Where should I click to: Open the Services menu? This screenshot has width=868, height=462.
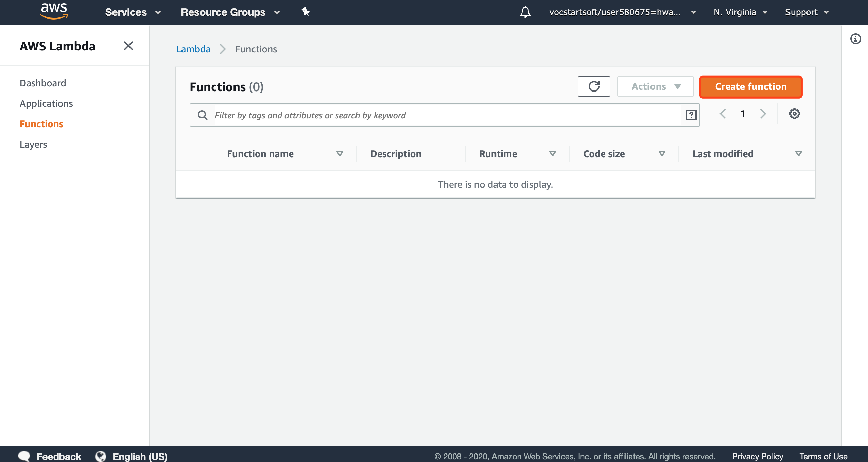[133, 12]
